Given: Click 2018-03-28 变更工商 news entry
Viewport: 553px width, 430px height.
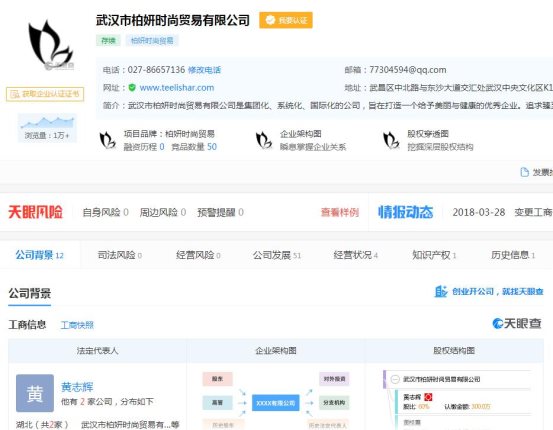Looking at the screenshot, I should click(502, 212).
